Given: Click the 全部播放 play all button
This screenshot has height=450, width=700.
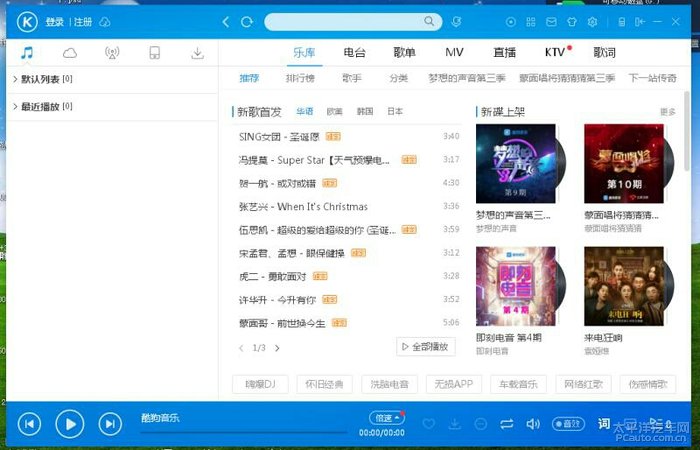Looking at the screenshot, I should [x=426, y=347].
